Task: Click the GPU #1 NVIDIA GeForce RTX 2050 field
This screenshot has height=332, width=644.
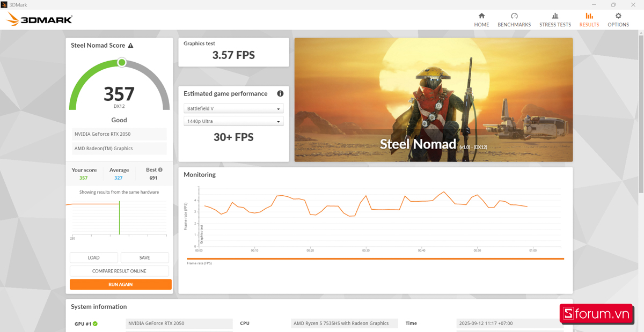Action: tap(179, 323)
